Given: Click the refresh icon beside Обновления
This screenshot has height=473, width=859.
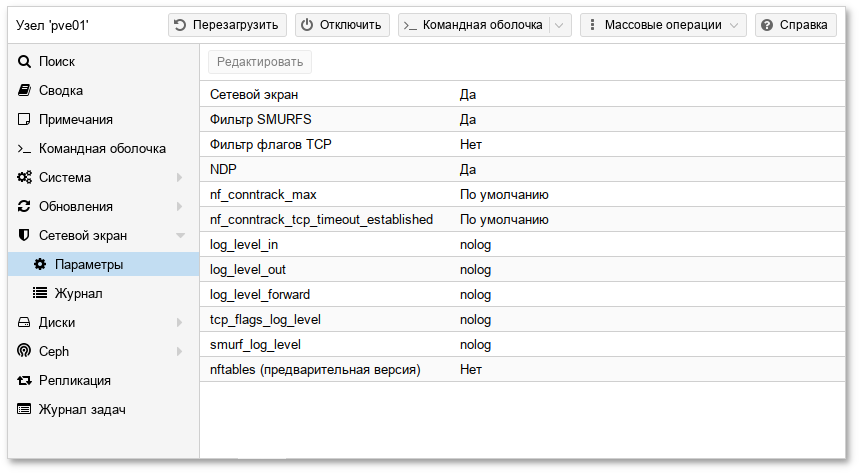Looking at the screenshot, I should (x=24, y=207).
